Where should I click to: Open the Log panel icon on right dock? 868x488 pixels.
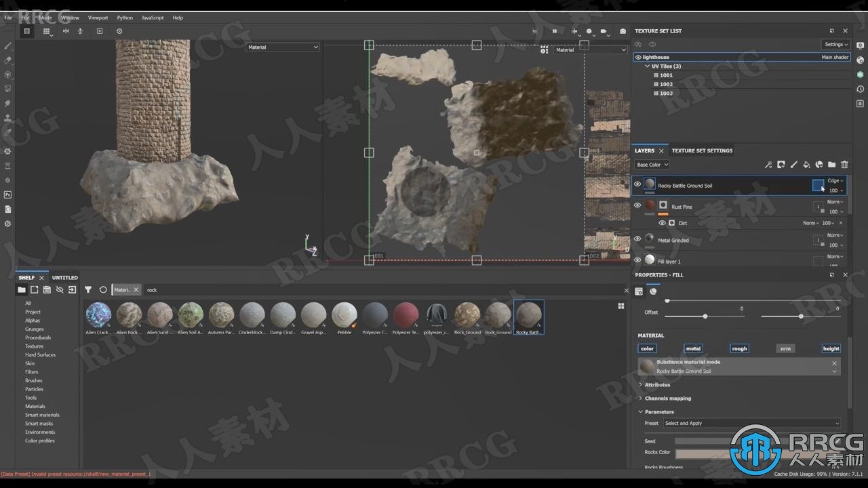(860, 104)
